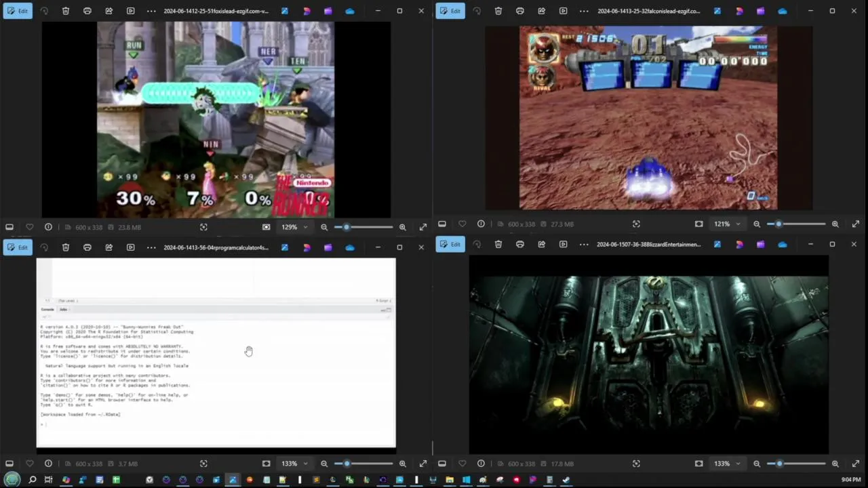Screen dimensions: 868x488
Task: Favorite the 3.7 MB image with heart
Action: click(x=29, y=464)
